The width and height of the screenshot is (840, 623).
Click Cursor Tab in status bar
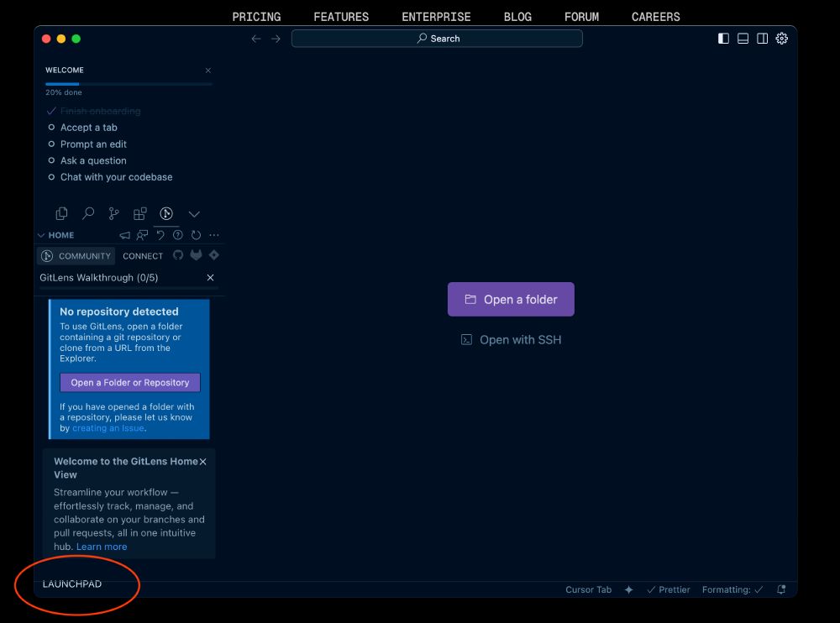pyautogui.click(x=588, y=589)
